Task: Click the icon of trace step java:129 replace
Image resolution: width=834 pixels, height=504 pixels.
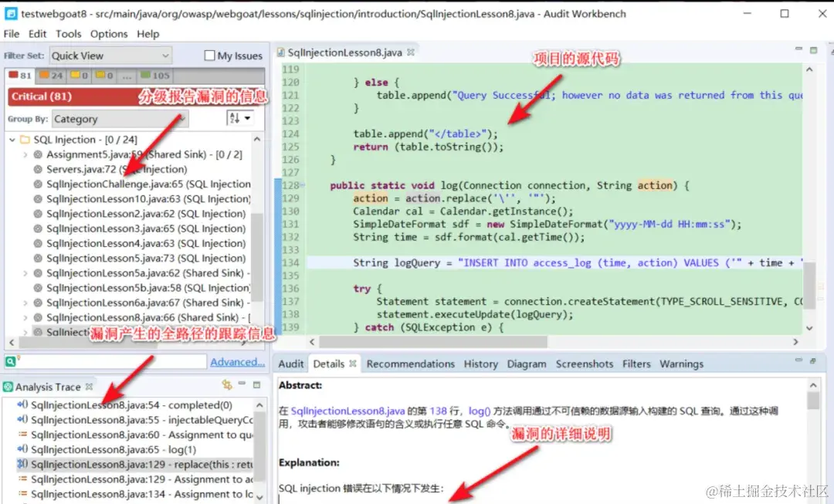Action: [23, 464]
